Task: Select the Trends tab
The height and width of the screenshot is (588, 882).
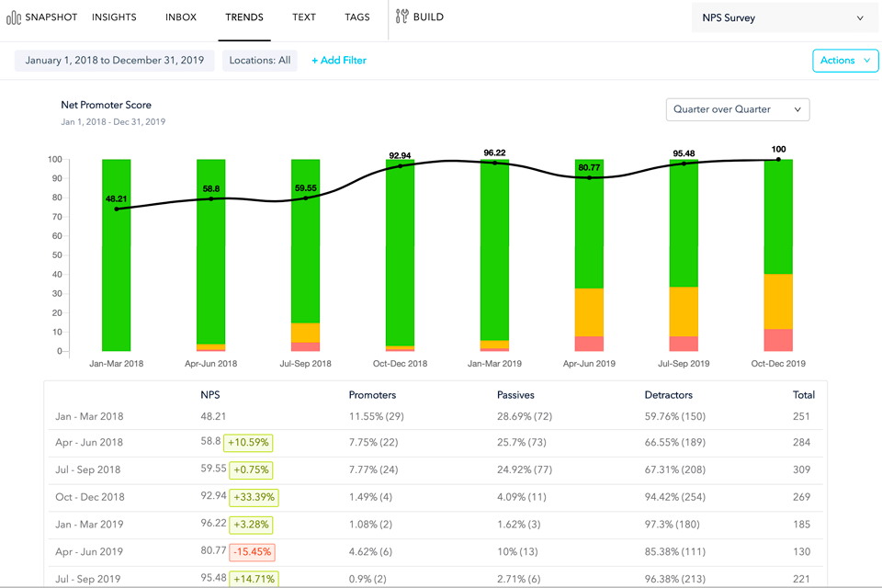Action: pos(244,17)
